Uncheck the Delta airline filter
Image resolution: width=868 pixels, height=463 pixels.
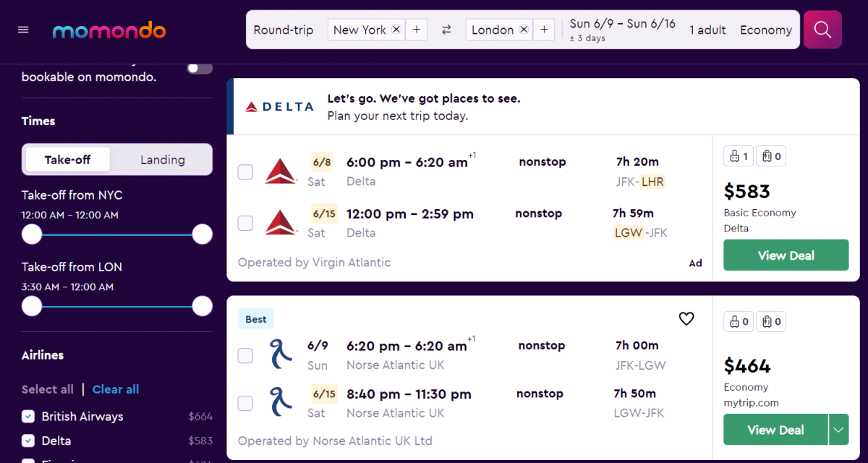pyautogui.click(x=28, y=441)
